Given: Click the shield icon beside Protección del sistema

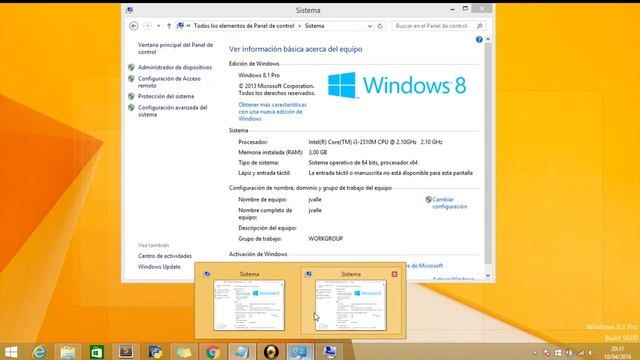Looking at the screenshot, I should coord(131,96).
